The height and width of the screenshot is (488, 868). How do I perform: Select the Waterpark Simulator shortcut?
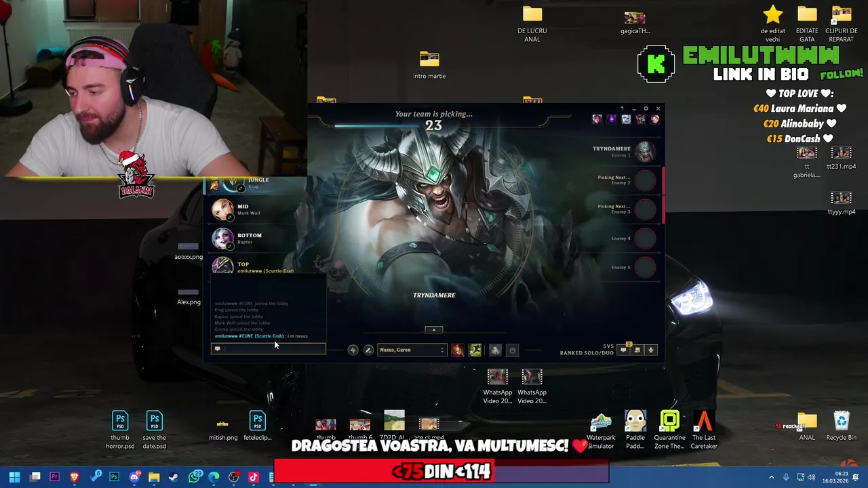point(601,430)
